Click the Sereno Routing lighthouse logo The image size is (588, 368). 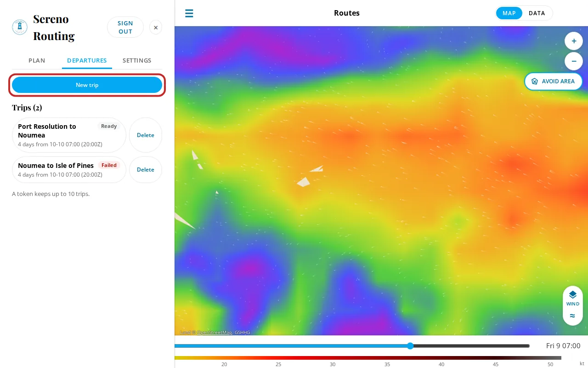tap(20, 27)
